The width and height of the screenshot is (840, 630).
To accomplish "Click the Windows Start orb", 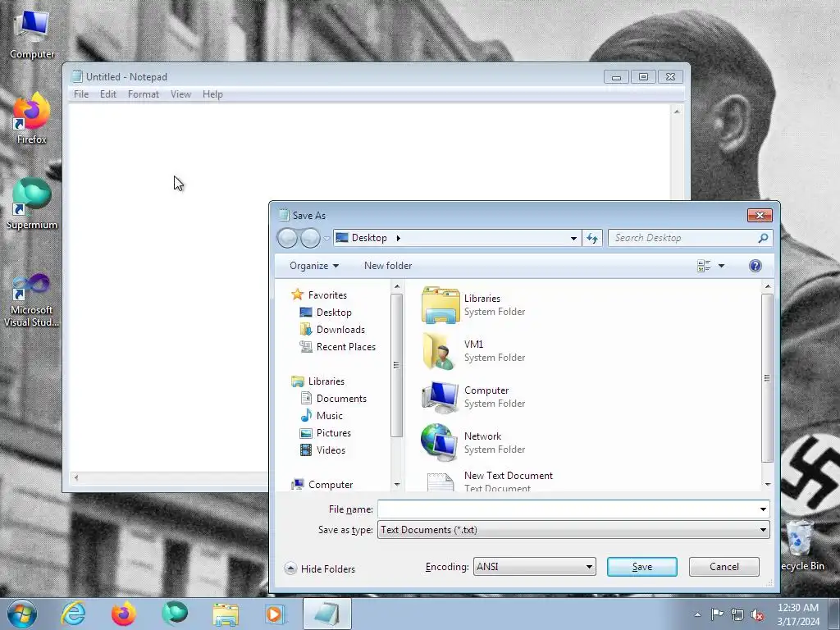I will coord(22,614).
